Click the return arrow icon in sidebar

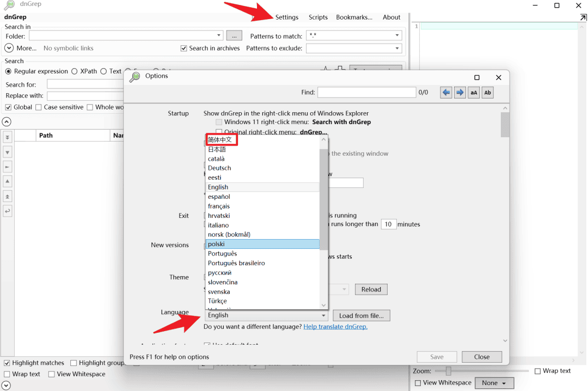(x=7, y=211)
